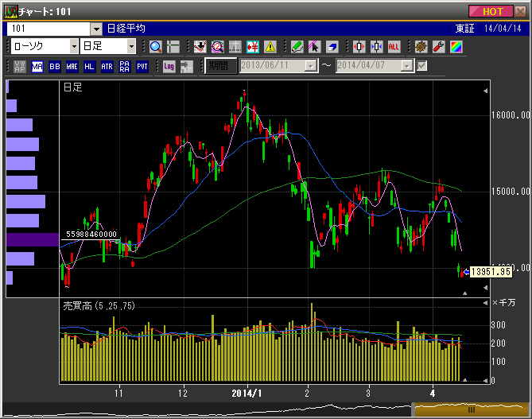Toggle the BB Bollinger Bands indicator

(x=55, y=67)
